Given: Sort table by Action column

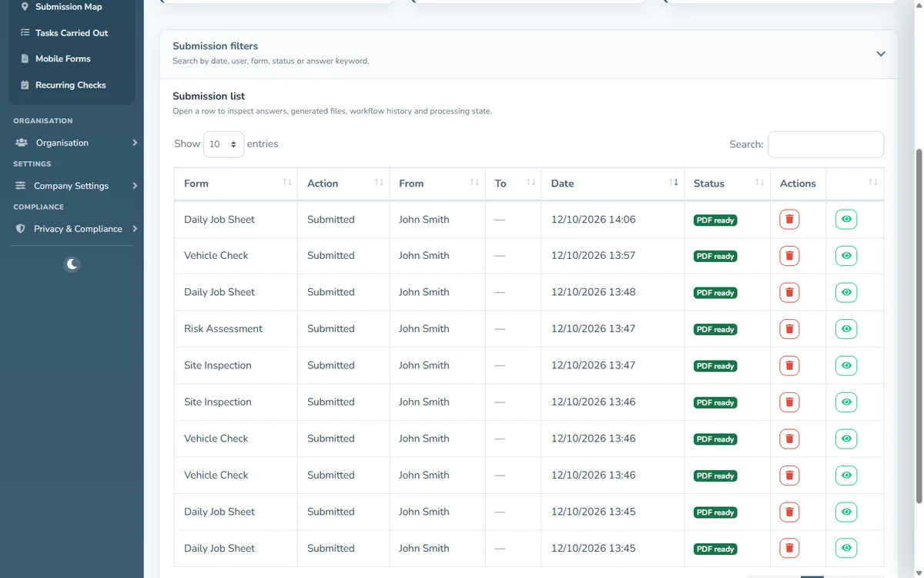Looking at the screenshot, I should coord(343,183).
